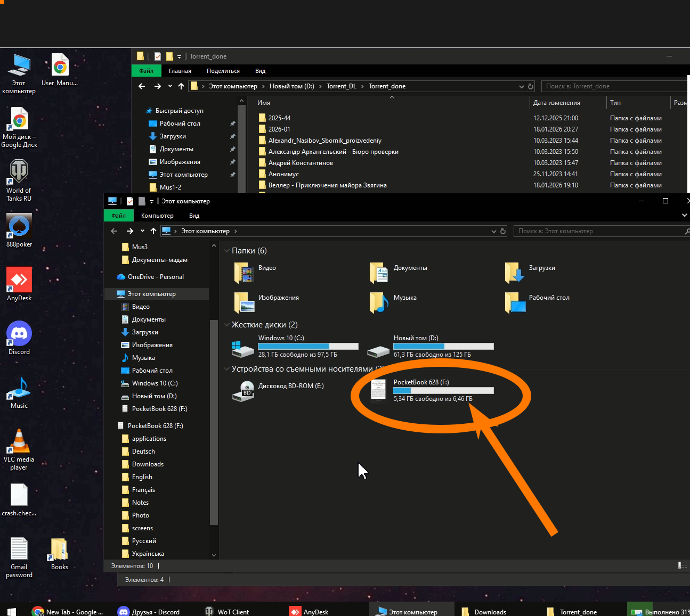
Task: Click the Поиск в: Torrent_done search field
Action: pos(615,86)
